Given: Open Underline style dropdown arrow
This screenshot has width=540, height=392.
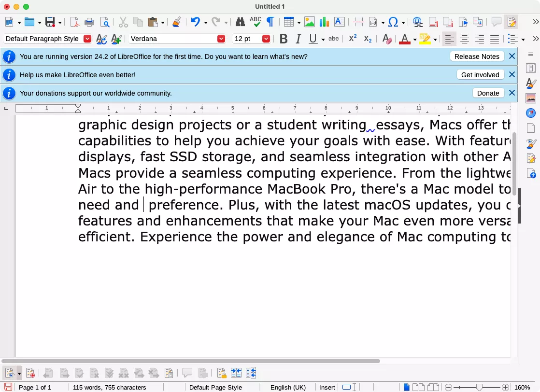Looking at the screenshot, I should pos(323,40).
